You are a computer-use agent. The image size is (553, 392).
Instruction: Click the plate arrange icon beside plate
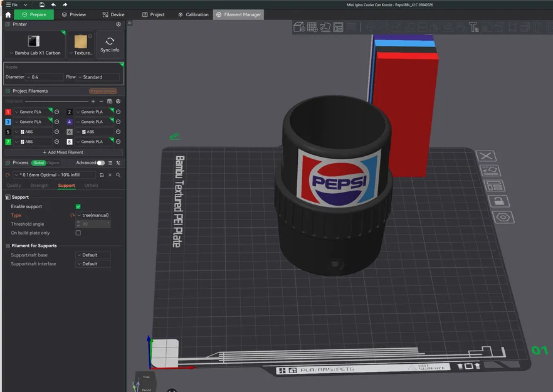[x=494, y=186]
